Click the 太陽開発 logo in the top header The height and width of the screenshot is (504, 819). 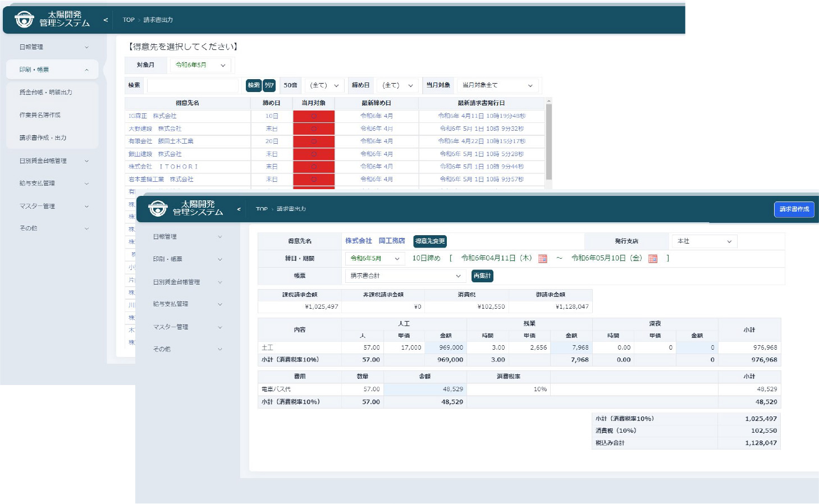[52, 19]
